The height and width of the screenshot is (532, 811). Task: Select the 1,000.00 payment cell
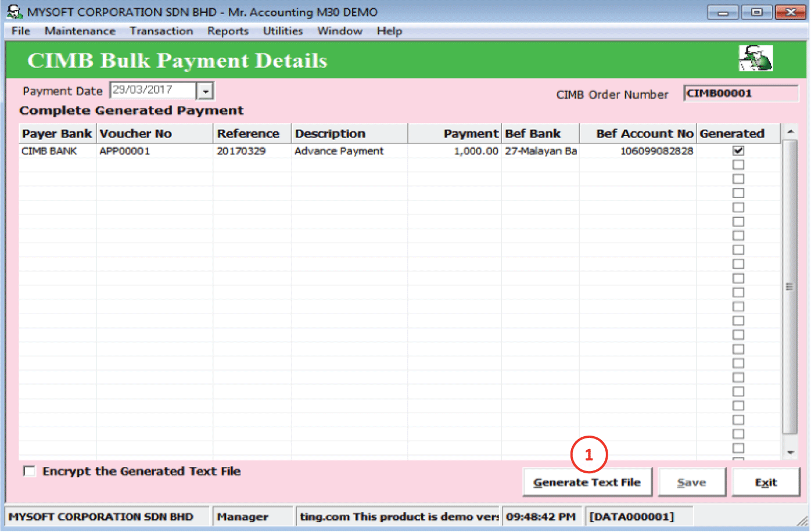454,151
